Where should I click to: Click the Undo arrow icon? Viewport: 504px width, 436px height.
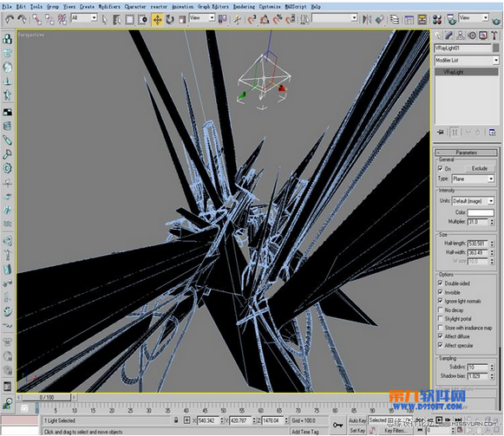point(10,20)
